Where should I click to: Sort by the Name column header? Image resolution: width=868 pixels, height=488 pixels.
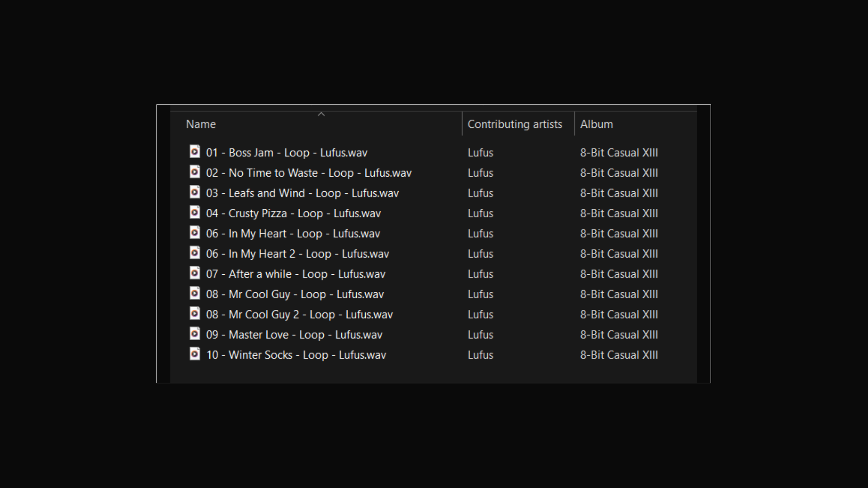click(x=201, y=124)
